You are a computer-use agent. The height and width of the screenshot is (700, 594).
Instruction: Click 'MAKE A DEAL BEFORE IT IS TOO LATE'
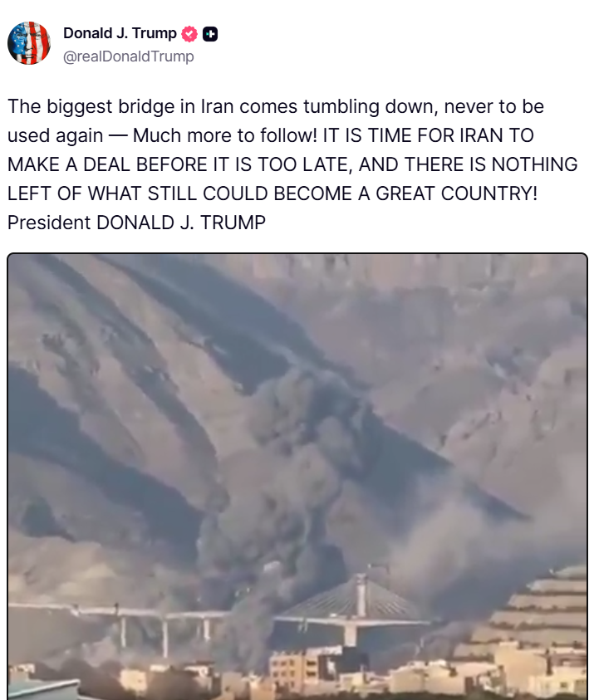click(177, 164)
